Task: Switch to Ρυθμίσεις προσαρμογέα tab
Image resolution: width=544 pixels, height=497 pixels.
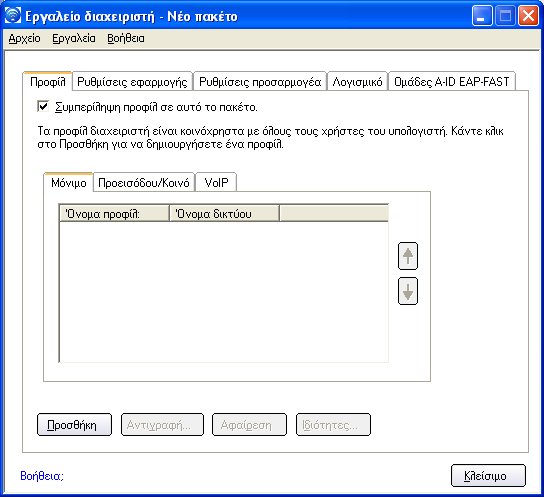Action: pos(260,82)
